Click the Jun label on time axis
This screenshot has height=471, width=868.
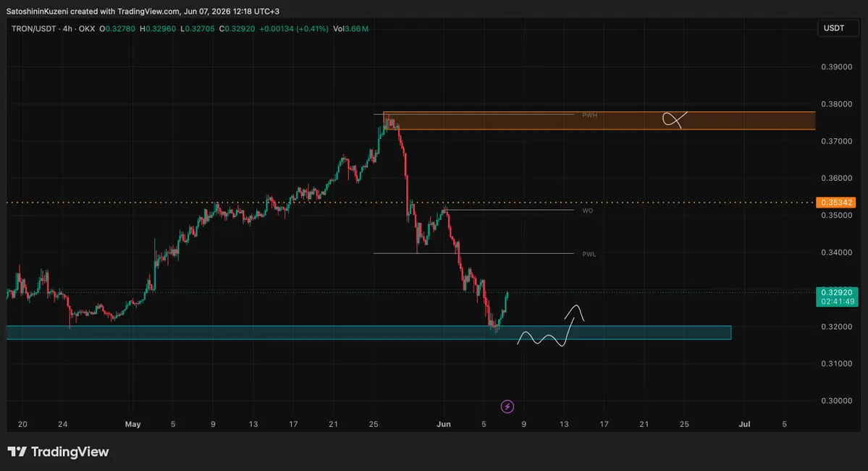[x=443, y=424]
